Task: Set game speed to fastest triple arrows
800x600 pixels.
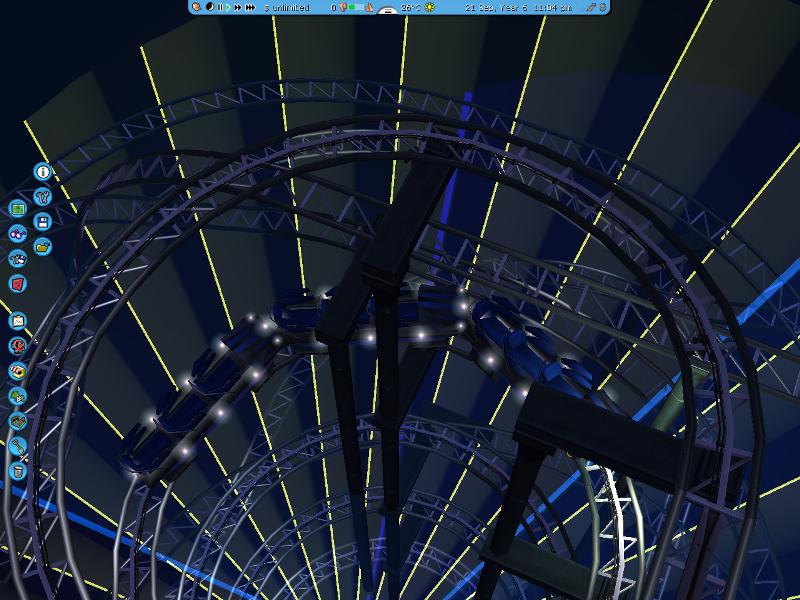Action: point(250,8)
